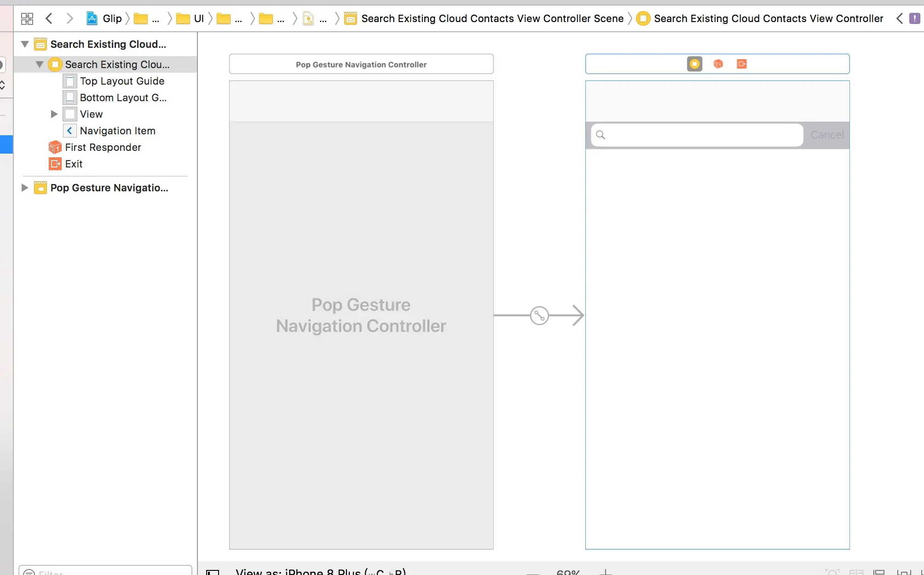924x575 pixels.
Task: Select Exit in document outline
Action: point(74,164)
